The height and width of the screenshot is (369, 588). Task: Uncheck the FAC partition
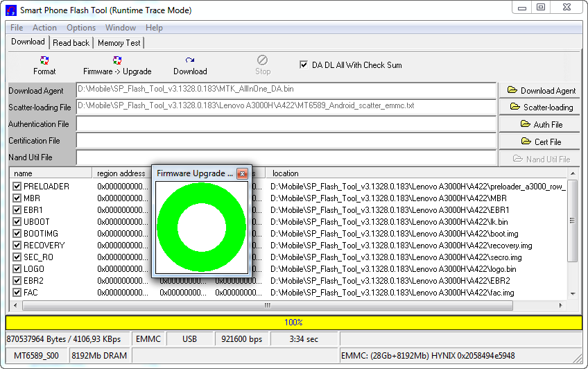tap(17, 293)
